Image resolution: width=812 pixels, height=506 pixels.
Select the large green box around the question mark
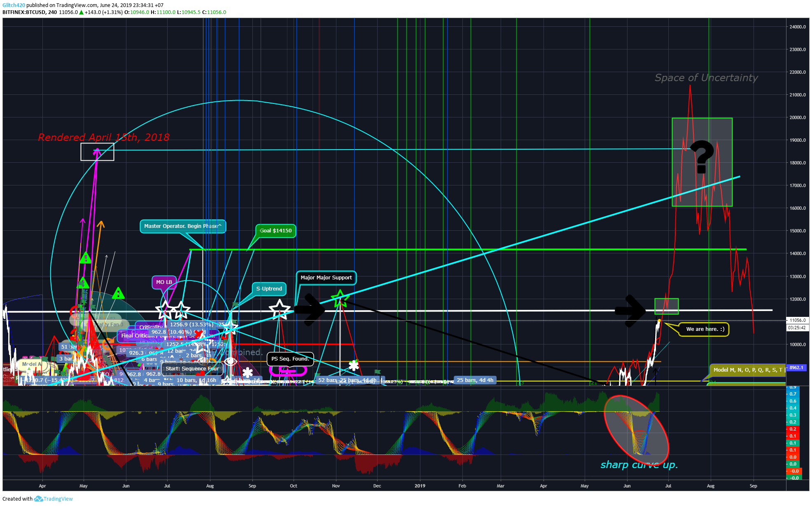pyautogui.click(x=702, y=162)
